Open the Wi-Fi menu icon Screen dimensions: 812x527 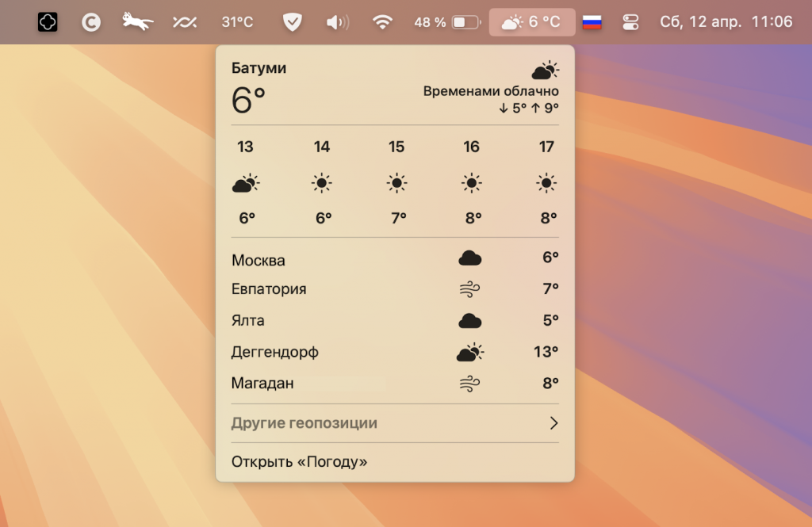click(382, 22)
